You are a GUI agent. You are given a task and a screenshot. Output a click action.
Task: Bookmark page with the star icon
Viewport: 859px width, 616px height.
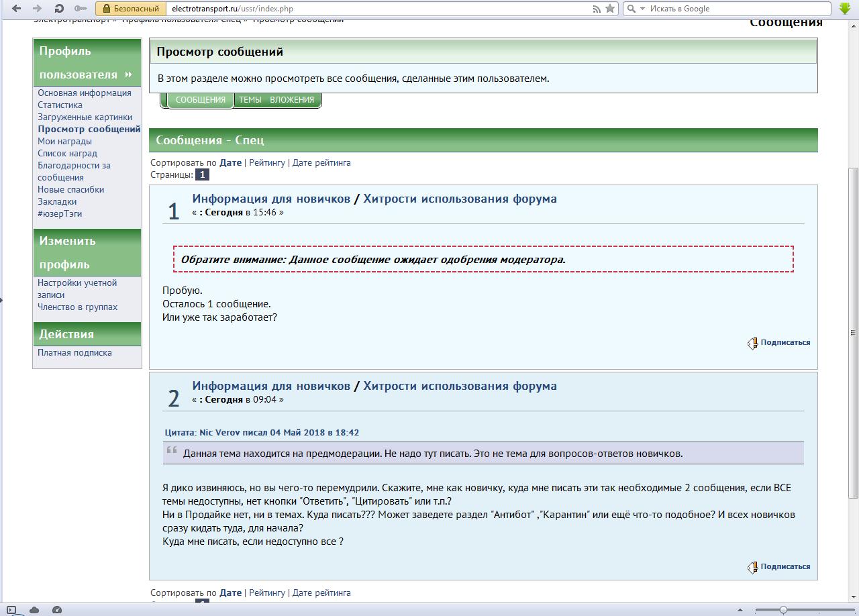click(x=610, y=9)
